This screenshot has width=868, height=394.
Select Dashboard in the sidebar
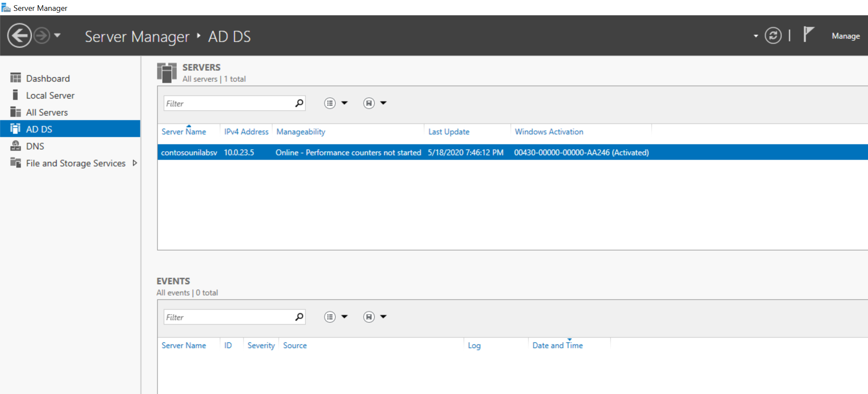click(x=48, y=79)
